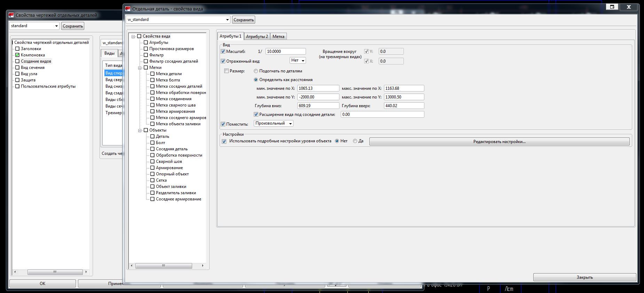Select Метка болта in the tree
Screen dimensions: 644x293
[168, 80]
